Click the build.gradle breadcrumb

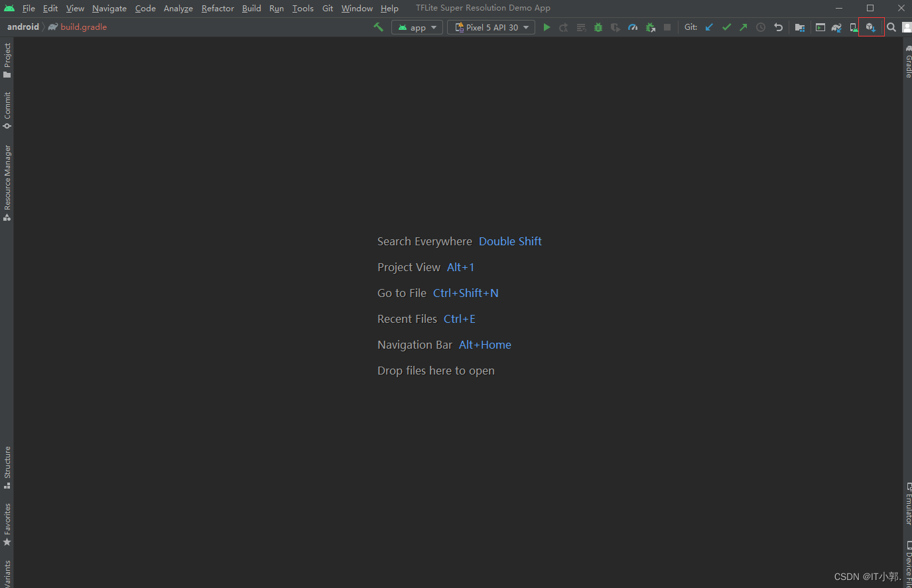[78, 27]
